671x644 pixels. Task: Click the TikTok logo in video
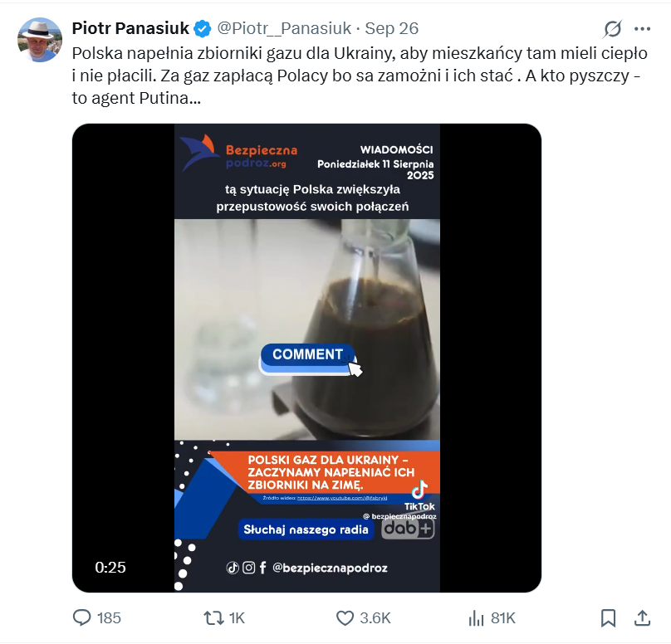(x=419, y=495)
